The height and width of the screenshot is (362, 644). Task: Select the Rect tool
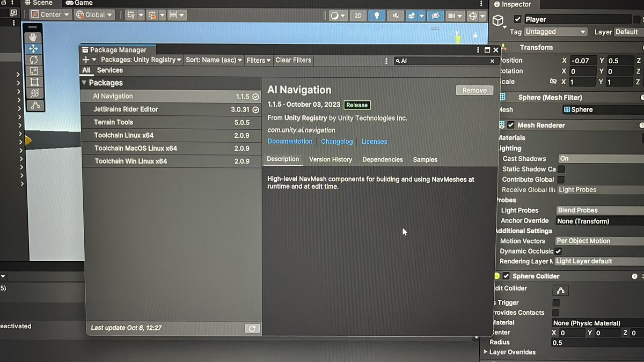tap(34, 82)
